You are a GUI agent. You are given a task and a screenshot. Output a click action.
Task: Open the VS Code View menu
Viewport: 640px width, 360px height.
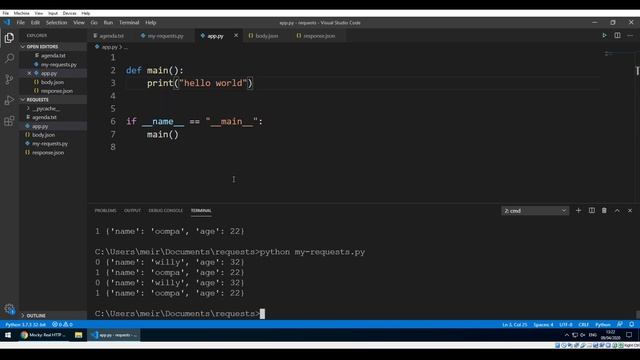click(x=79, y=22)
